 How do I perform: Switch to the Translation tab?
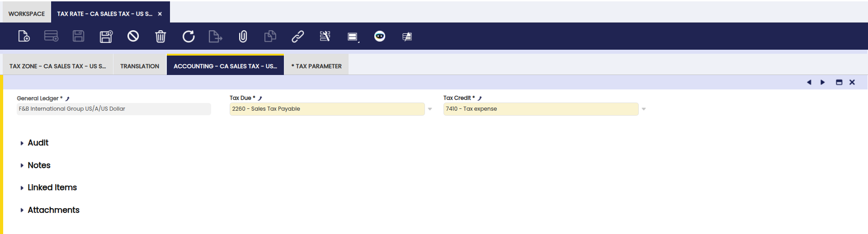(139, 66)
